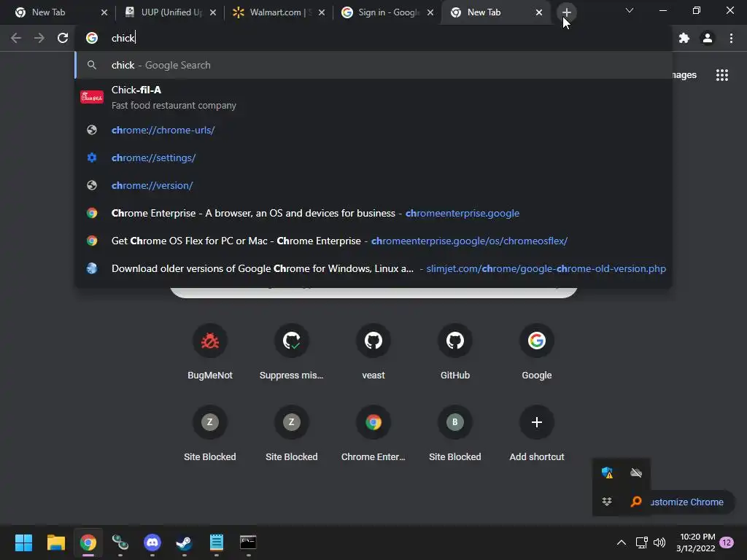Open Get Chrome OS Flex suggestion
The width and height of the screenshot is (747, 560).
tap(373, 241)
